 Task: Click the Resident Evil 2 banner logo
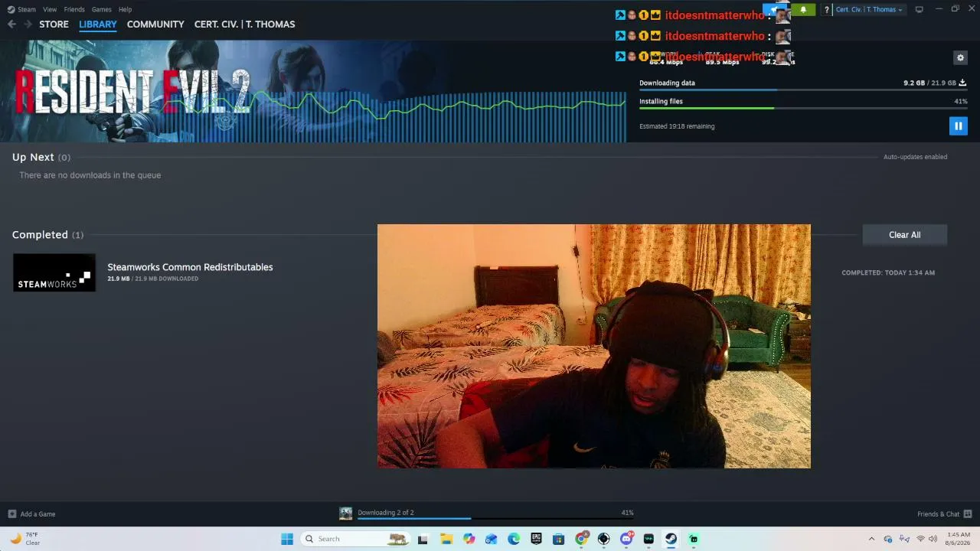tap(132, 92)
